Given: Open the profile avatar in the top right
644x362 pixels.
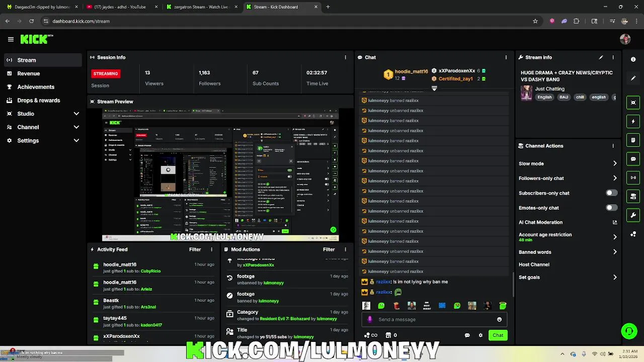Looking at the screenshot, I should [x=625, y=39].
